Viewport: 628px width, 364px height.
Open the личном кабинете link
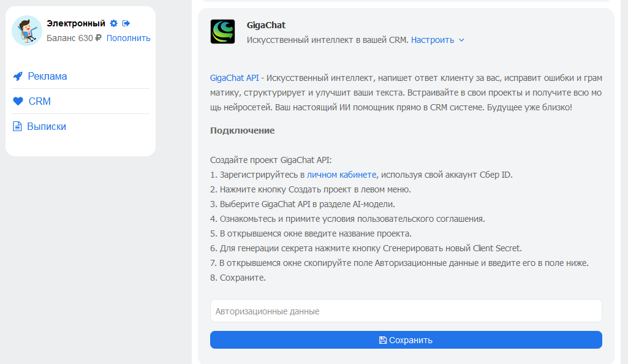[x=342, y=175]
